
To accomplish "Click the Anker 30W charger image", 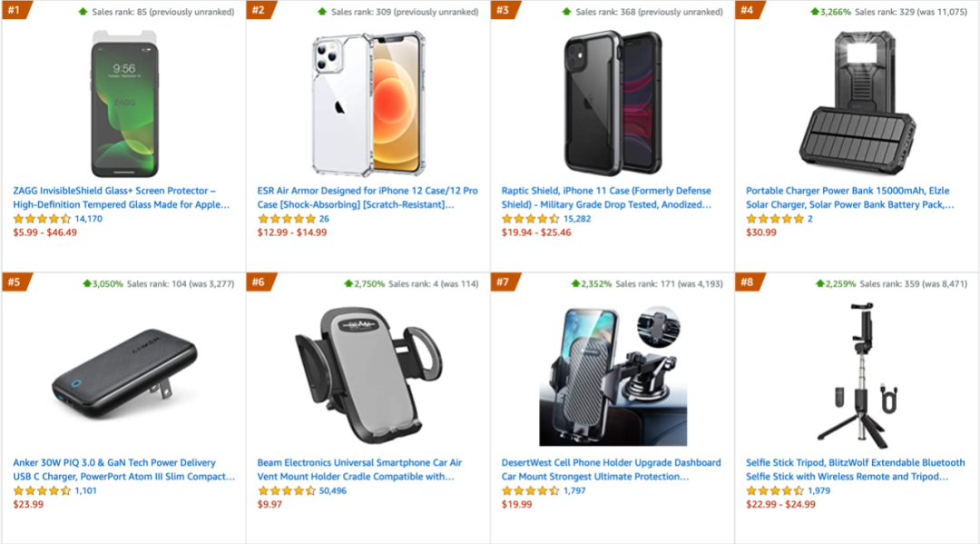I will tap(124, 376).
